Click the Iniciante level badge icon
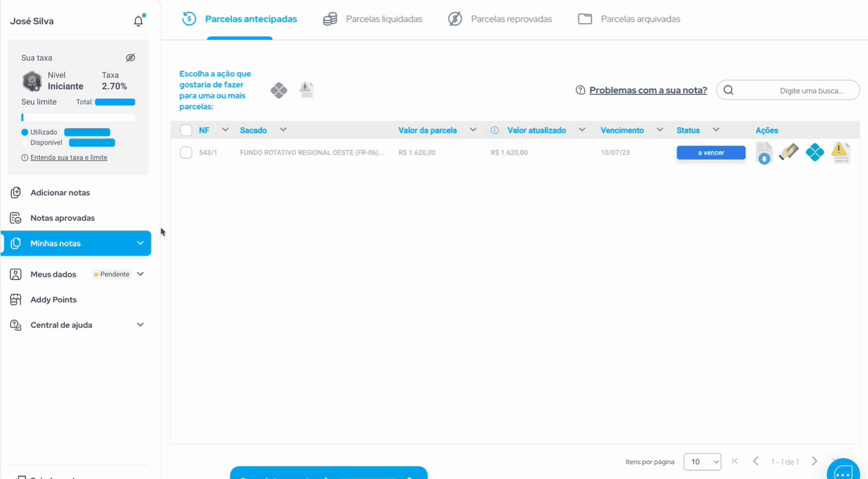 tap(32, 81)
